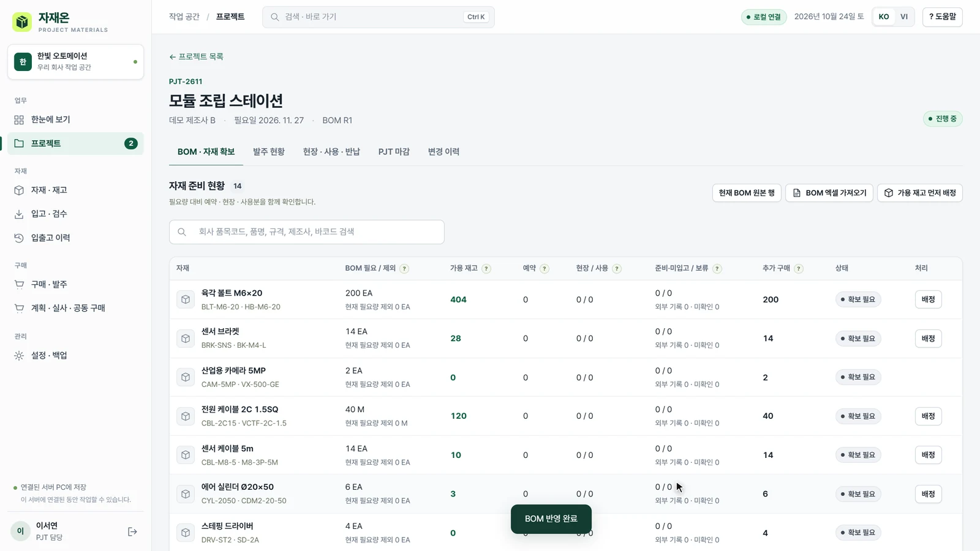Select the BOM · 자재 확보 tab
980x551 pixels.
[x=206, y=152]
